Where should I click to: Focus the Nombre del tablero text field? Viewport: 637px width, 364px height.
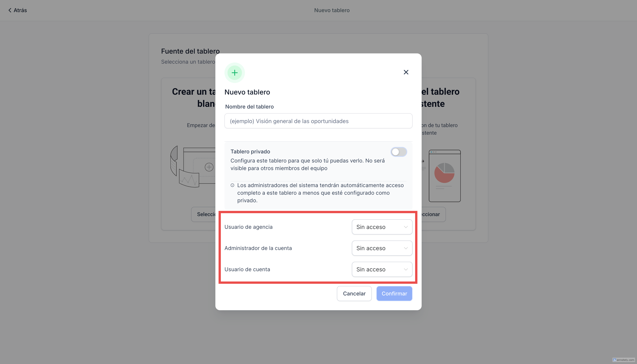pyautogui.click(x=318, y=121)
